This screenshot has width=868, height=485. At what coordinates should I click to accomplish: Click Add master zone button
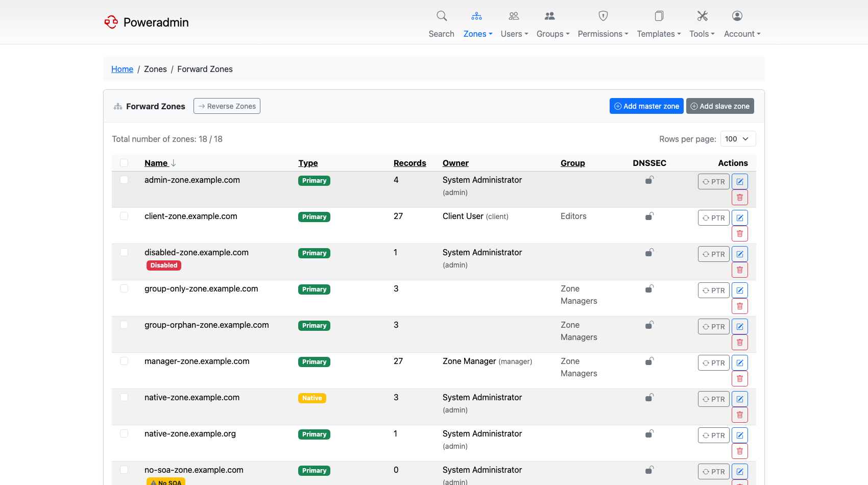pos(646,106)
